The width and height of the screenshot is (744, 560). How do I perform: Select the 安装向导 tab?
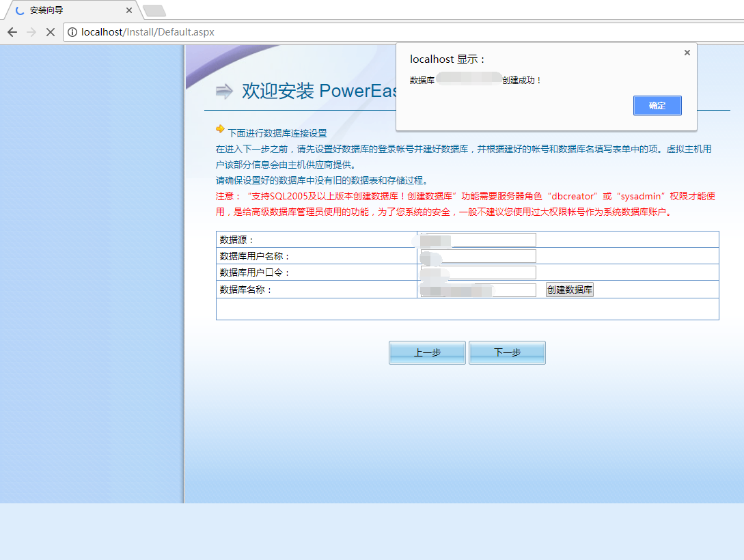(68, 10)
